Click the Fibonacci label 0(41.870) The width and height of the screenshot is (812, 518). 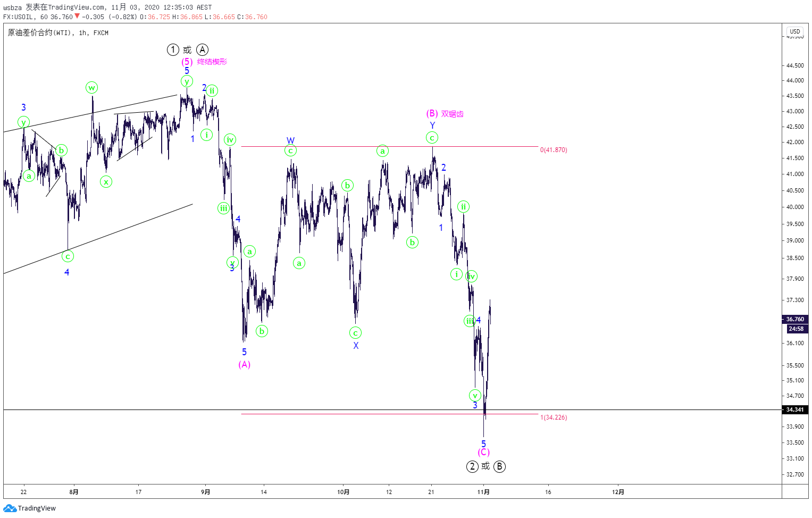pos(554,150)
